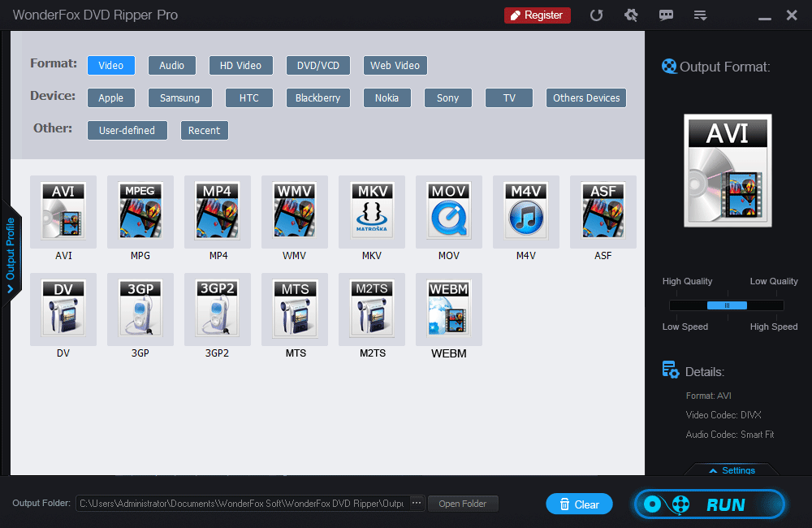
Task: Click the Output Folder path field
Action: 242,504
